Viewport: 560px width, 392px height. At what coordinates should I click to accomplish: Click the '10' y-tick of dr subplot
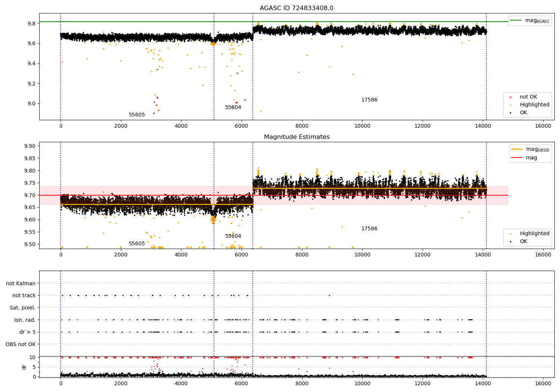point(32,357)
